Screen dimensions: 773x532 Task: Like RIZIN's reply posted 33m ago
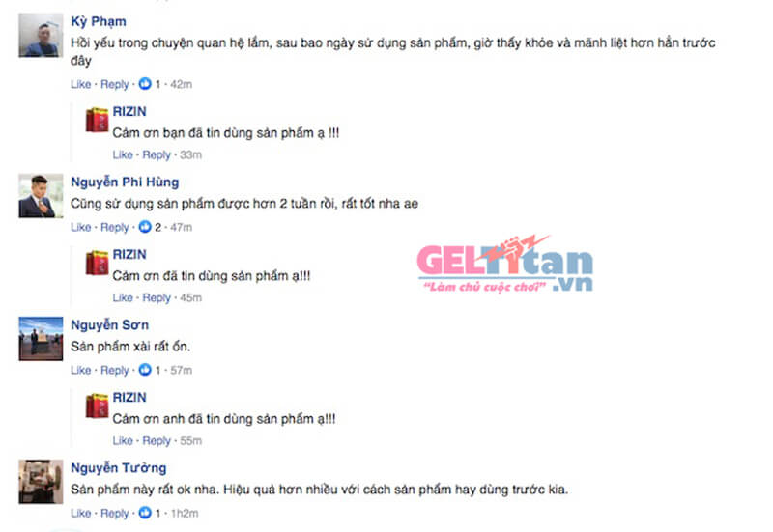point(123,154)
